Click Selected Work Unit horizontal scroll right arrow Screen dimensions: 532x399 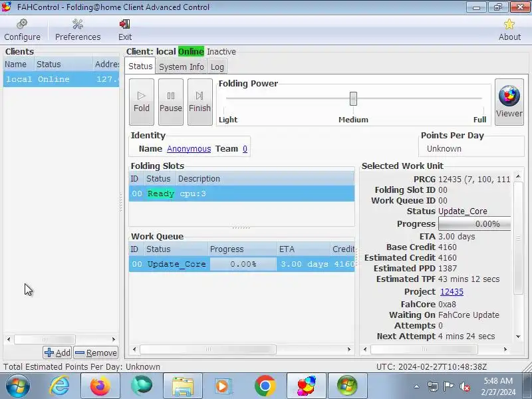point(505,349)
